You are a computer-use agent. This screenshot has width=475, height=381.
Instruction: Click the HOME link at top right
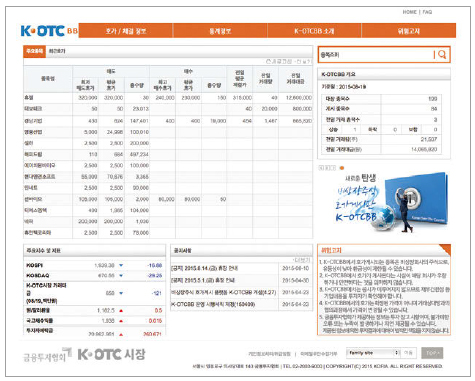[x=410, y=12]
